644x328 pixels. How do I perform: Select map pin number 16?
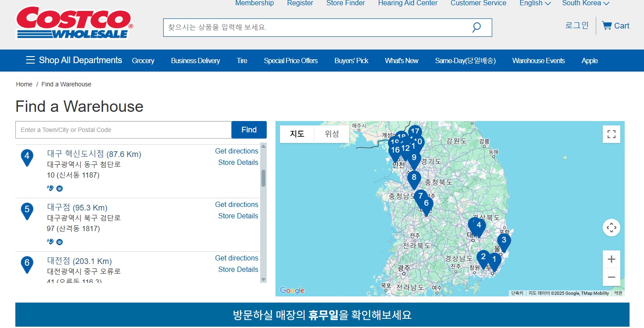point(395,151)
